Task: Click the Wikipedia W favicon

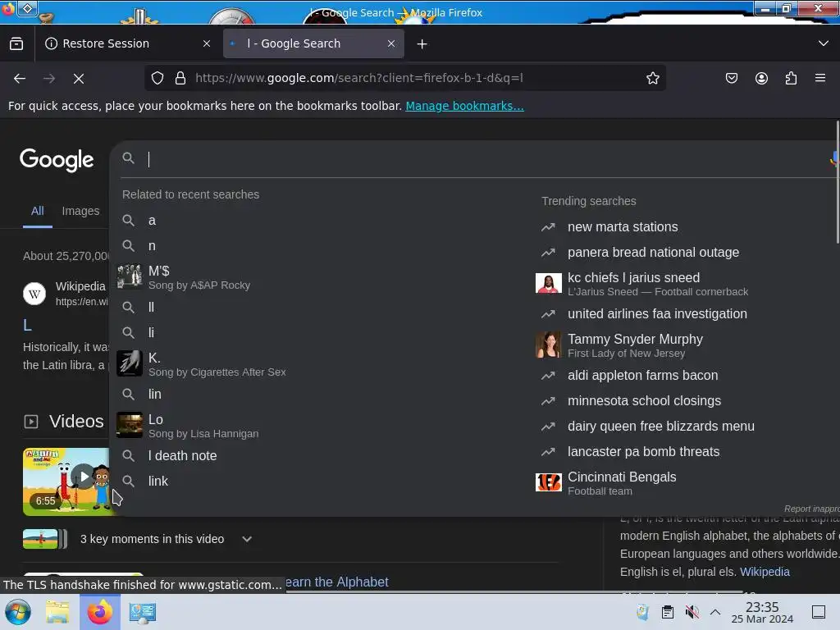Action: coord(34,294)
